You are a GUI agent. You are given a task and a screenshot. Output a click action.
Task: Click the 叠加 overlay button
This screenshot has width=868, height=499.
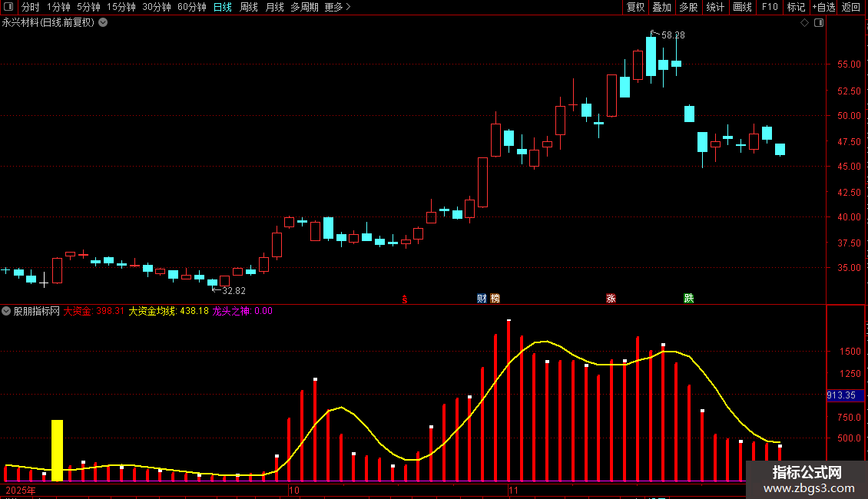click(661, 7)
